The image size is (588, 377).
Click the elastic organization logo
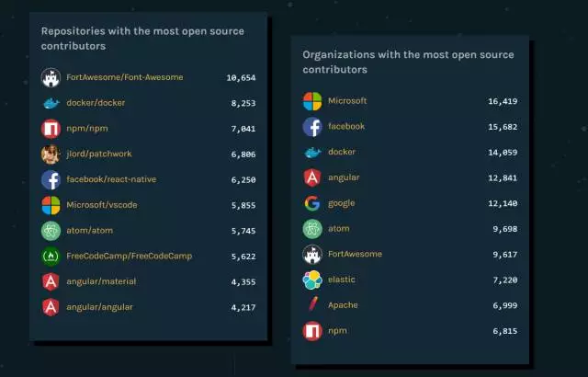pyautogui.click(x=312, y=280)
